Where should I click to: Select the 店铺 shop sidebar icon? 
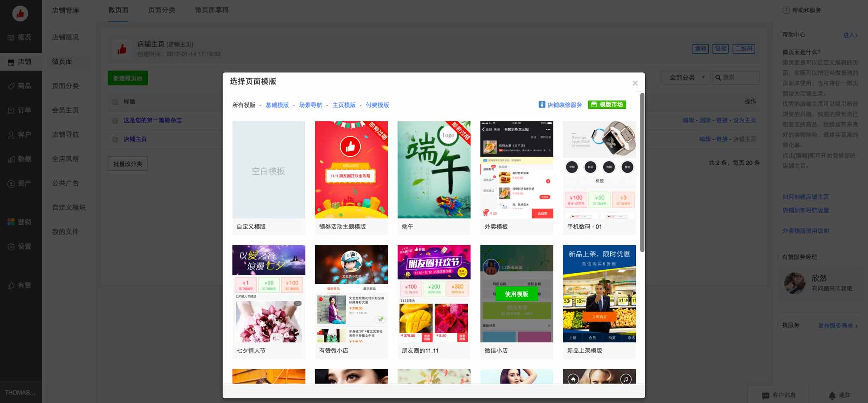(11, 62)
